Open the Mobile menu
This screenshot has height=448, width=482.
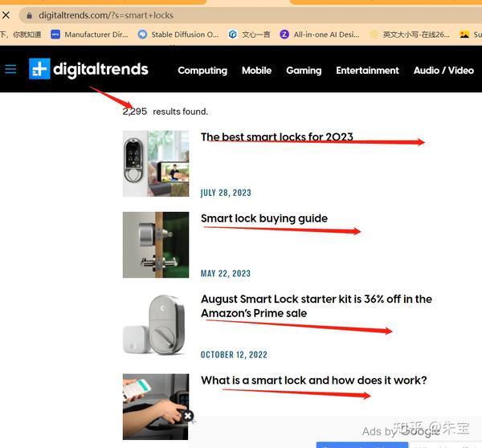tap(257, 71)
